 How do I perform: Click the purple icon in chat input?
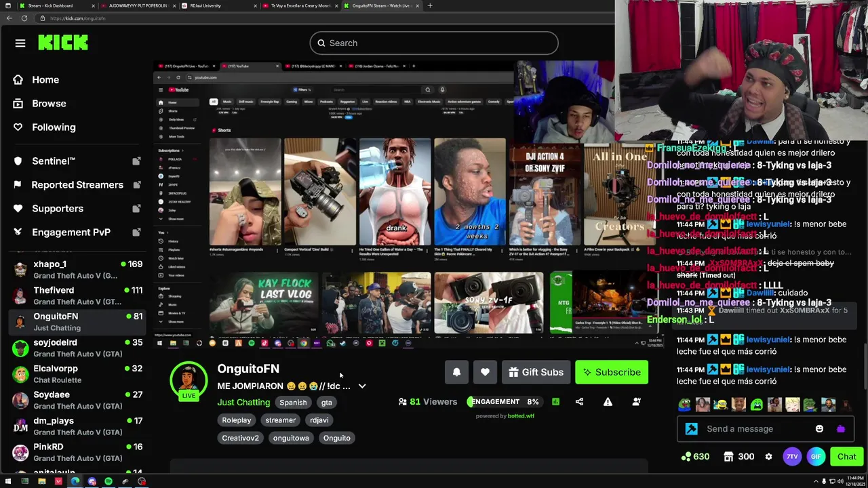(841, 429)
